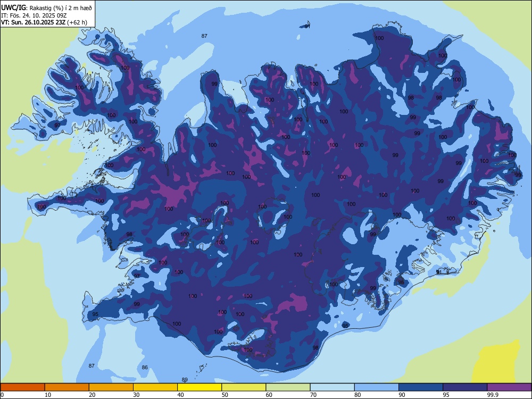
Task: Click the "86" humidity value over the sea
Action: (x=145, y=368)
